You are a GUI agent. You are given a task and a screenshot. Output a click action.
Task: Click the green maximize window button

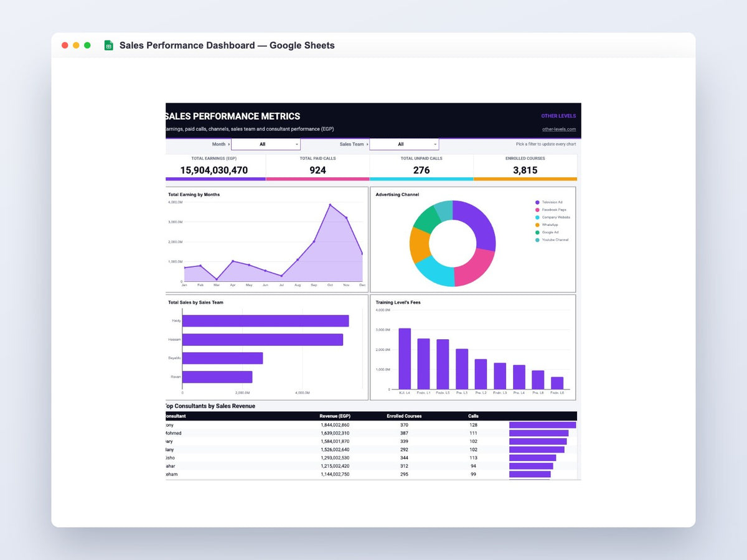[x=87, y=45]
